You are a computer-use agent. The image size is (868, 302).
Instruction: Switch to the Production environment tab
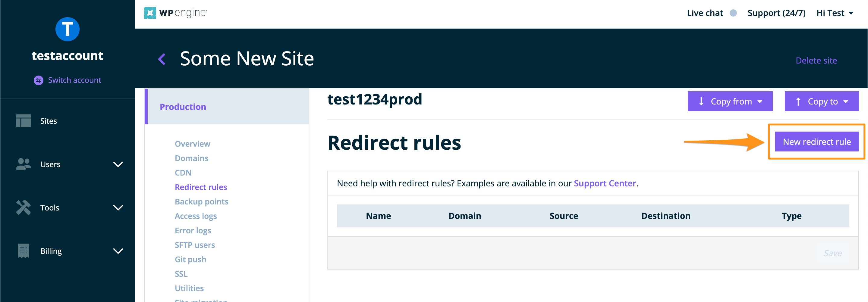[183, 107]
